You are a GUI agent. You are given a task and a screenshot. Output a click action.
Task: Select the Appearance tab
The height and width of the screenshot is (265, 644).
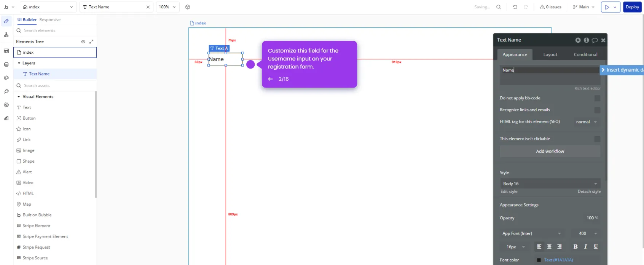click(x=515, y=54)
